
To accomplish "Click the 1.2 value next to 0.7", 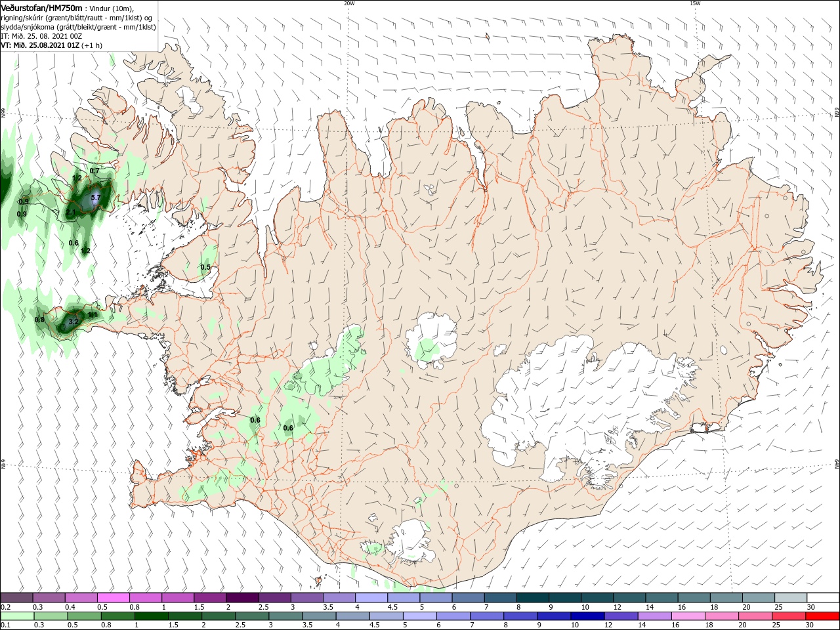I will click(x=77, y=178).
